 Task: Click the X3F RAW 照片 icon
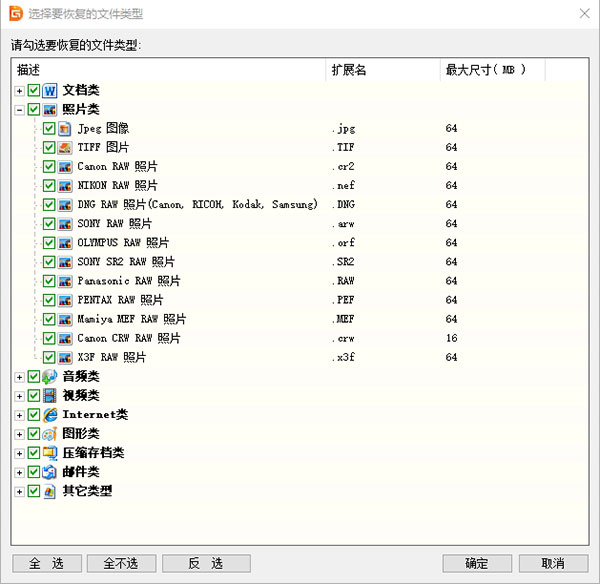click(x=65, y=357)
